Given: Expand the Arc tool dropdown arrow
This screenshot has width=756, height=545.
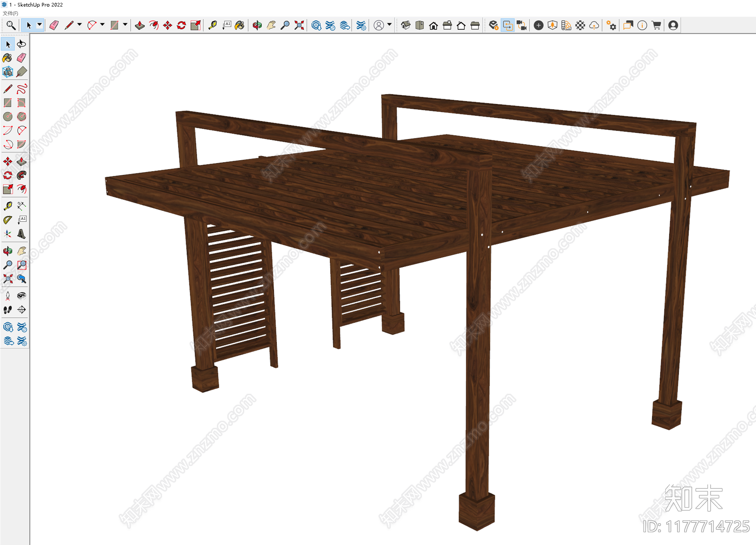Looking at the screenshot, I should (102, 25).
